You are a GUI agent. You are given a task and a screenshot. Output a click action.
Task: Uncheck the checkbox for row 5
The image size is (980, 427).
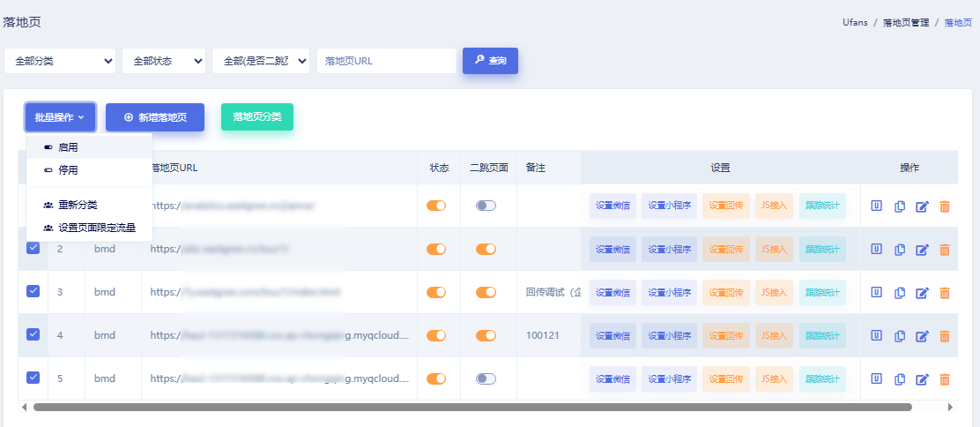pyautogui.click(x=33, y=378)
